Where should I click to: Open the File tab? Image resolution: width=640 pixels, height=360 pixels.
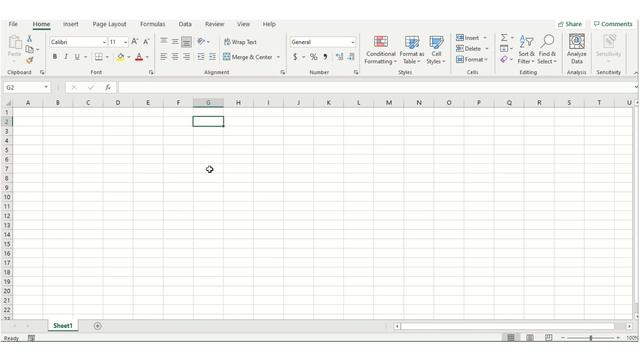(x=13, y=24)
